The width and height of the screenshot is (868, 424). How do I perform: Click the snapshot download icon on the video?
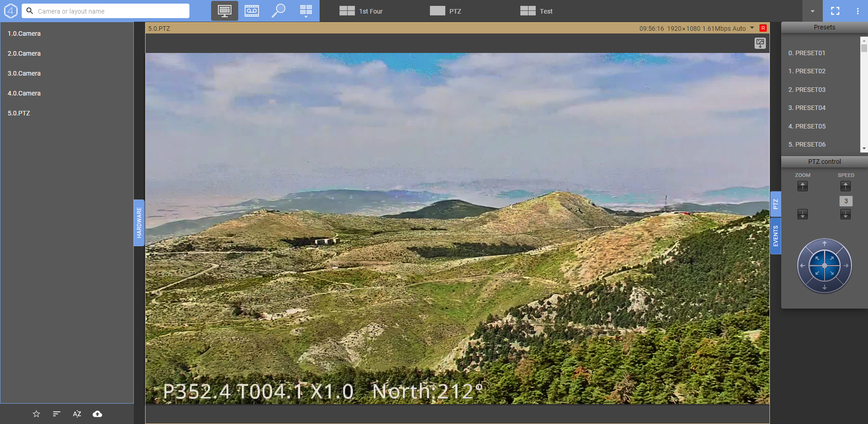tap(760, 43)
